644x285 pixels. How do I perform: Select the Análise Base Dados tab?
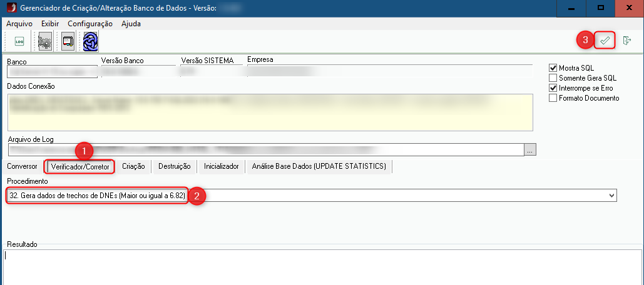tap(319, 166)
